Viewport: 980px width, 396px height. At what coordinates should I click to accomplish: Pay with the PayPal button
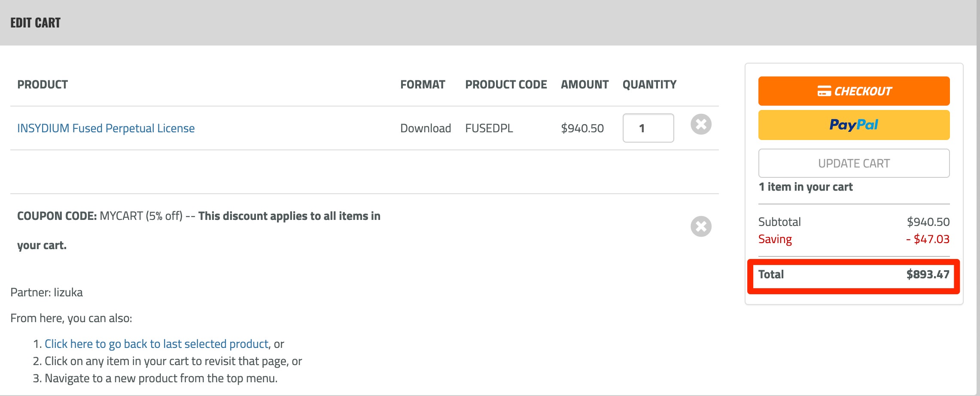(x=854, y=125)
